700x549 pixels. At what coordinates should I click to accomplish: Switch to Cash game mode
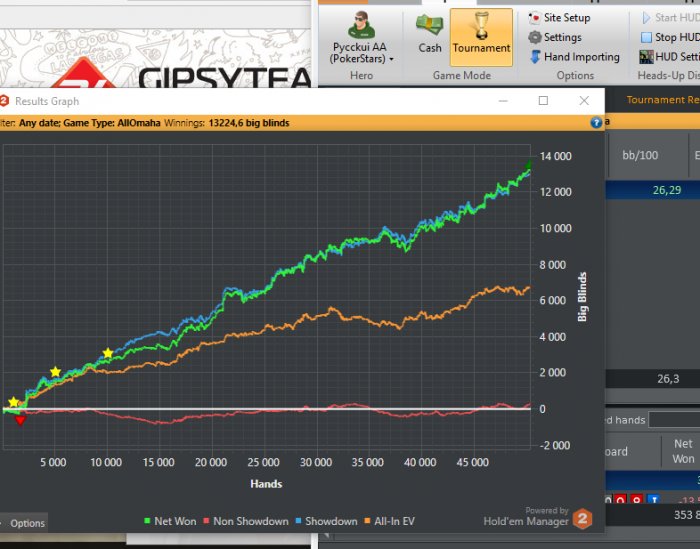429,33
